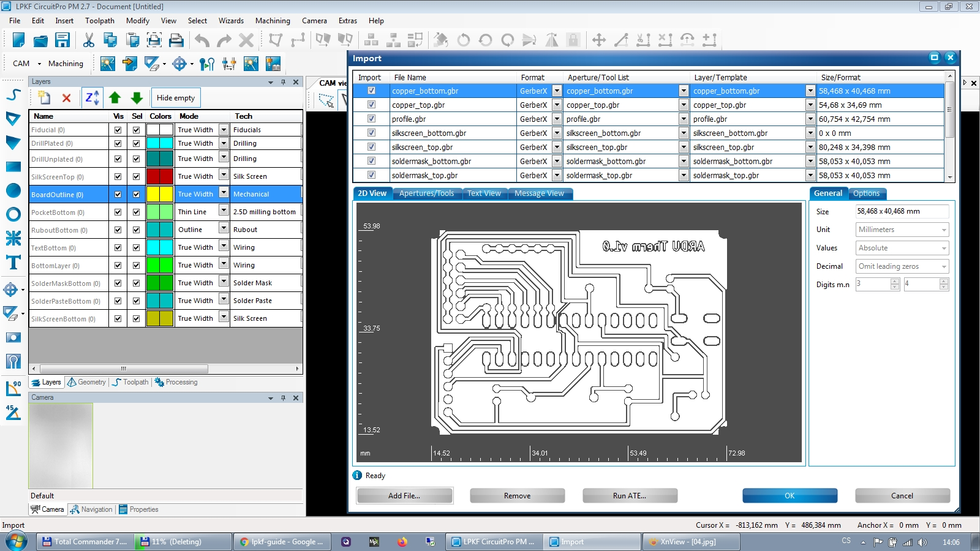Click the Hide empty button
Image resolution: width=980 pixels, height=551 pixels.
(x=176, y=98)
